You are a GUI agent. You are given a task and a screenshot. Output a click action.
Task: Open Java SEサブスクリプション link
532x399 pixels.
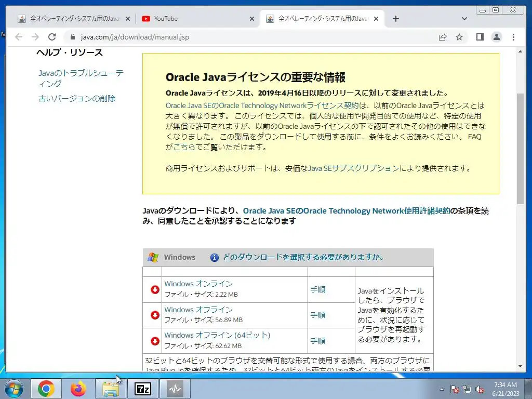(x=353, y=168)
